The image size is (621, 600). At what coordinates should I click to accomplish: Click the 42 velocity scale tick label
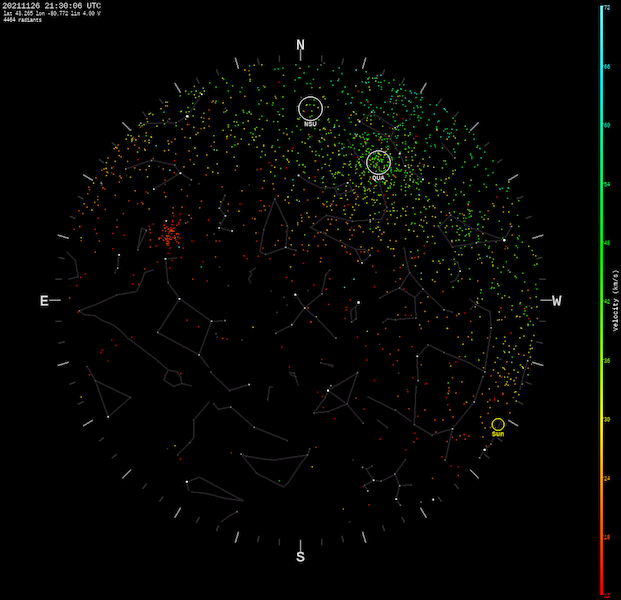(607, 301)
